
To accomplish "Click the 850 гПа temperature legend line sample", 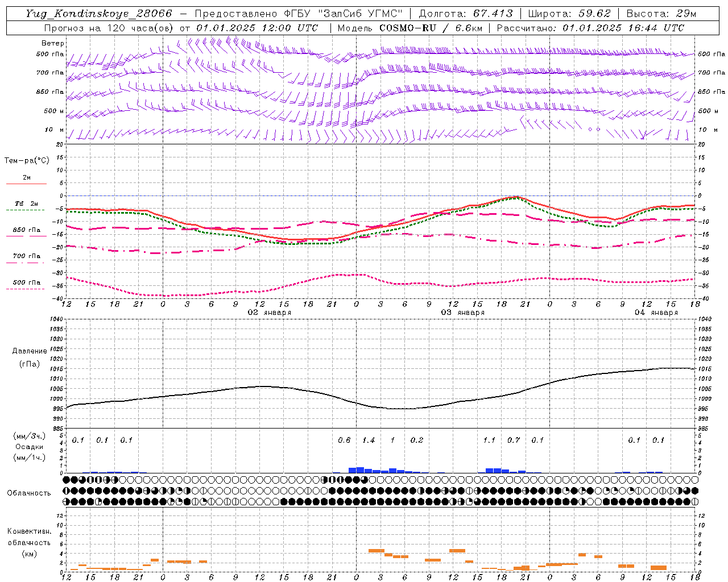I will coord(26,236).
